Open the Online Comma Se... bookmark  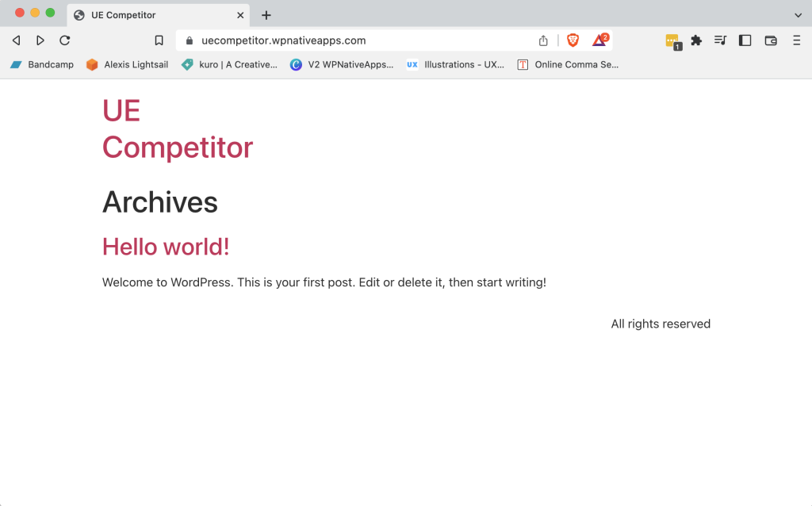(x=568, y=65)
